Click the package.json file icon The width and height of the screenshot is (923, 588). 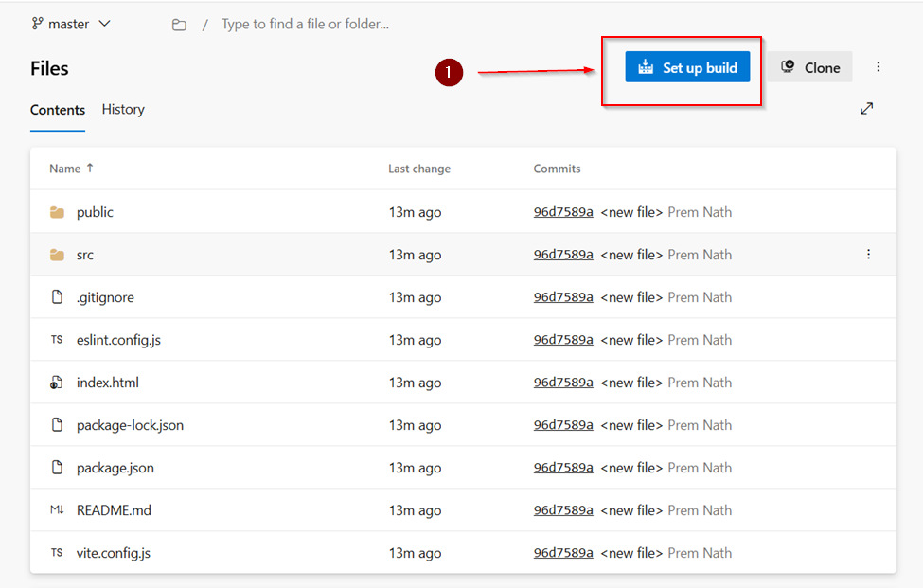click(57, 468)
